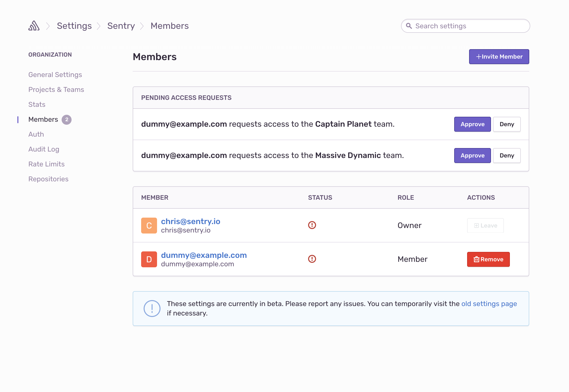Click the beta notice info icon

click(152, 309)
